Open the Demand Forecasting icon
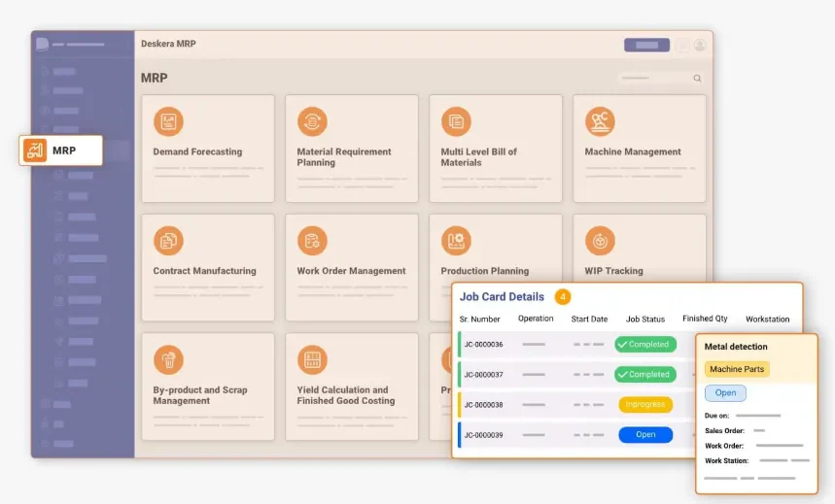835x504 pixels. click(168, 121)
